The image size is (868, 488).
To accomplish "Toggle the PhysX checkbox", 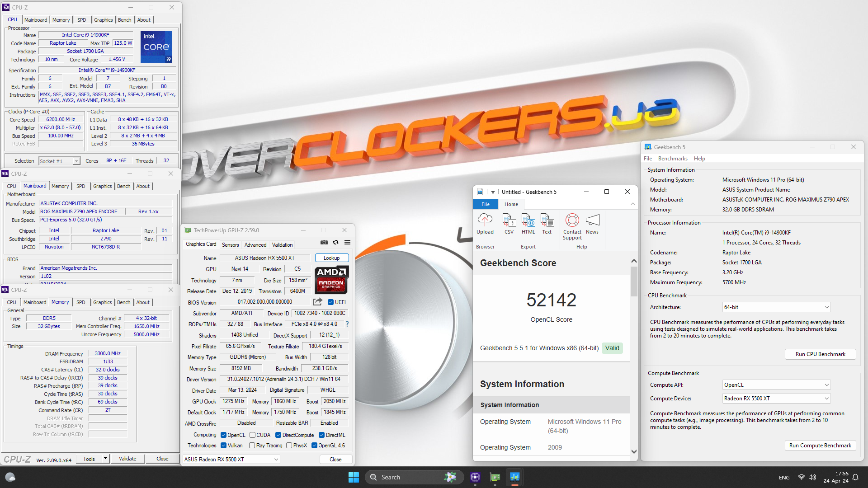I will click(289, 446).
